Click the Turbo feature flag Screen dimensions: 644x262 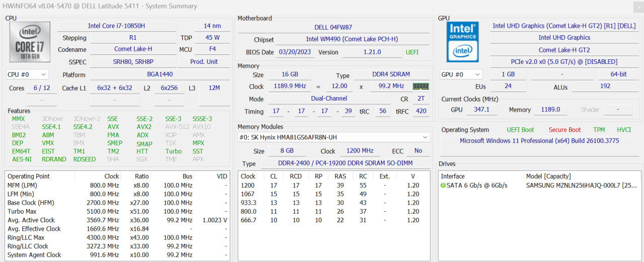pos(174,151)
